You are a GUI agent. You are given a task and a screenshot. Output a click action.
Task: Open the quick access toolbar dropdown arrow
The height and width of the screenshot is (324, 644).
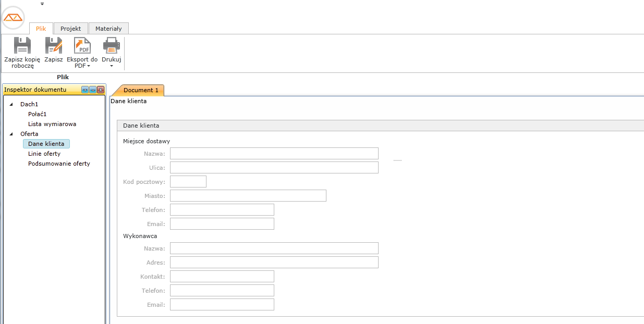[x=42, y=4]
